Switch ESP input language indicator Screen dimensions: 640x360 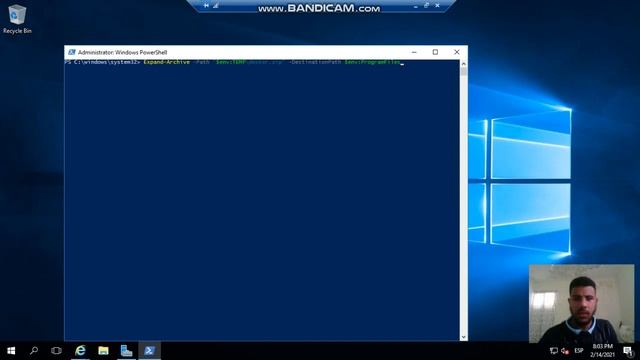coord(579,351)
